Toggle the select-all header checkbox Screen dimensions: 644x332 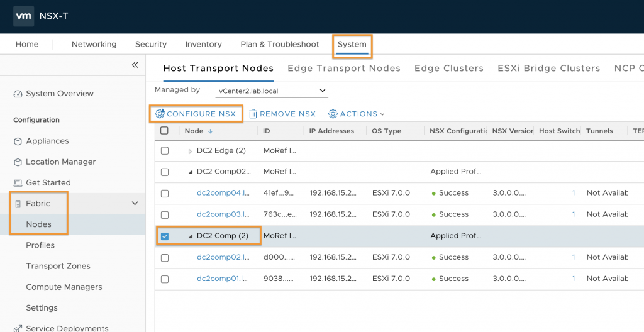[164, 131]
